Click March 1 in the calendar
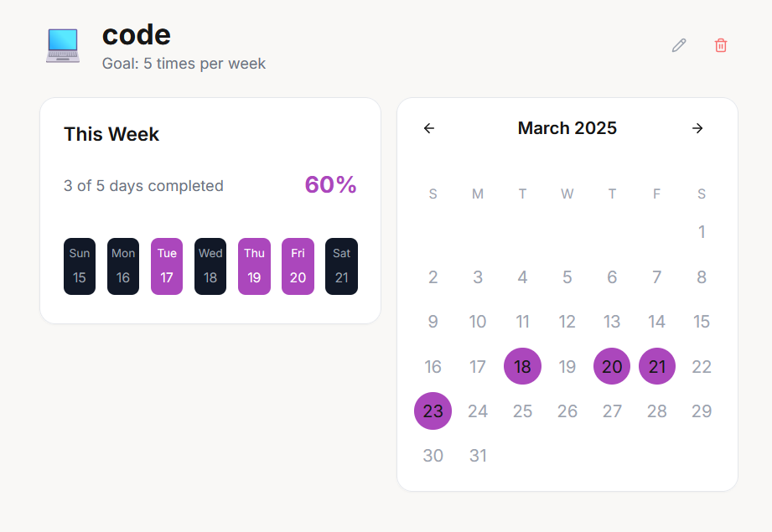This screenshot has width=772, height=532. click(x=702, y=232)
